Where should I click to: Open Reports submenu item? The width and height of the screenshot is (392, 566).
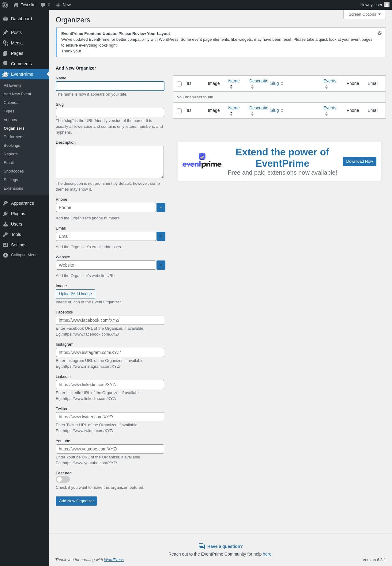tap(24, 154)
